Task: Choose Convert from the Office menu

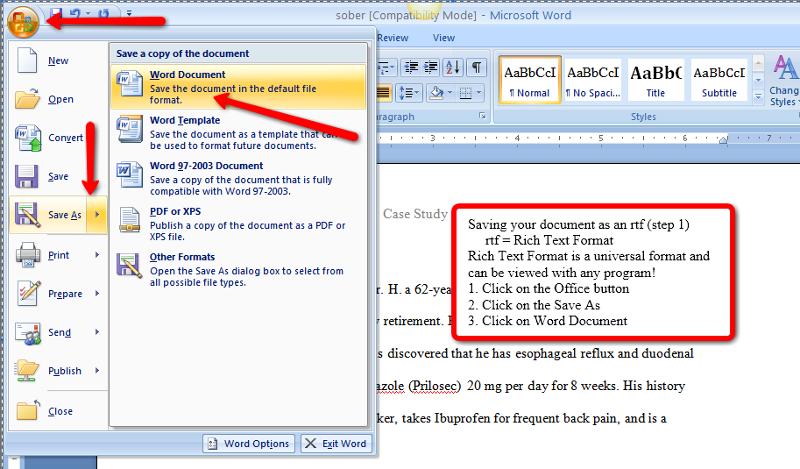Action: 58,138
